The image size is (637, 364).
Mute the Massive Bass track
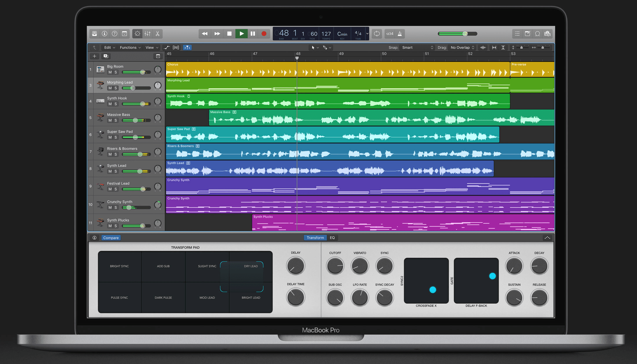click(110, 120)
